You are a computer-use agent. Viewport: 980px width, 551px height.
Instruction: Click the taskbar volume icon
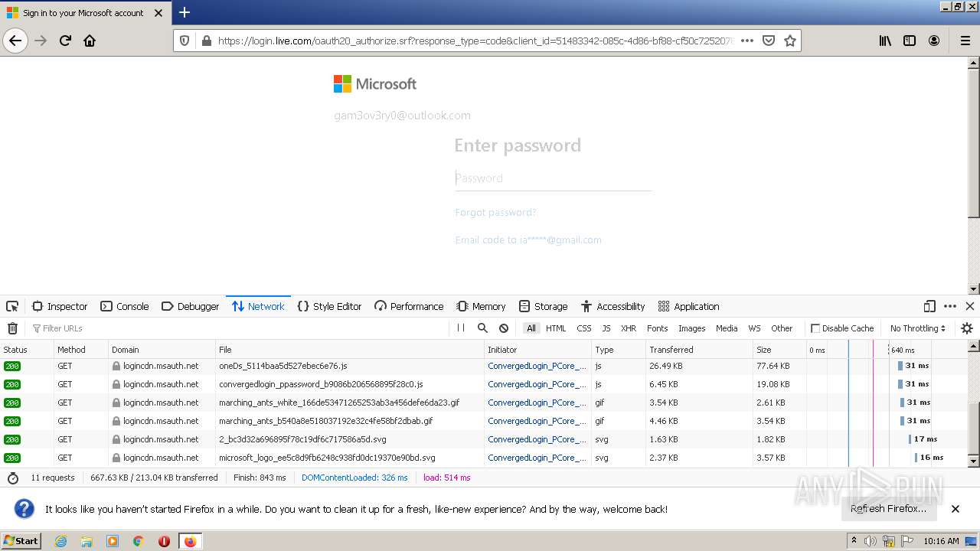pos(871,541)
